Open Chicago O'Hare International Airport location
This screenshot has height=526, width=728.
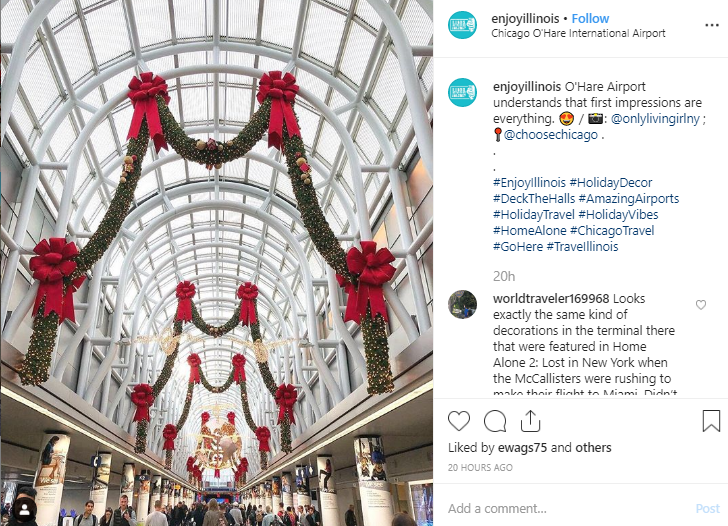578,33
